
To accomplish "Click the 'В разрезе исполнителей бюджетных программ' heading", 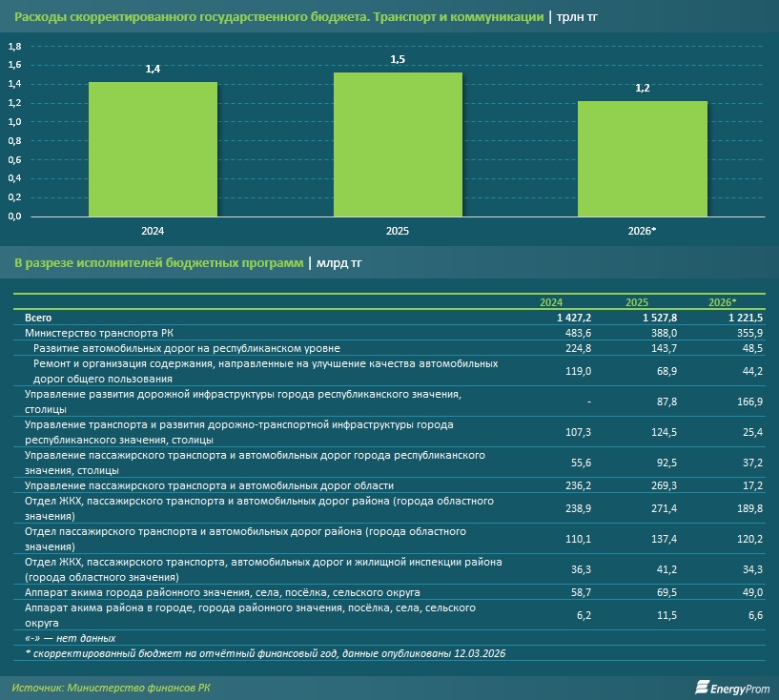I will click(x=159, y=262).
